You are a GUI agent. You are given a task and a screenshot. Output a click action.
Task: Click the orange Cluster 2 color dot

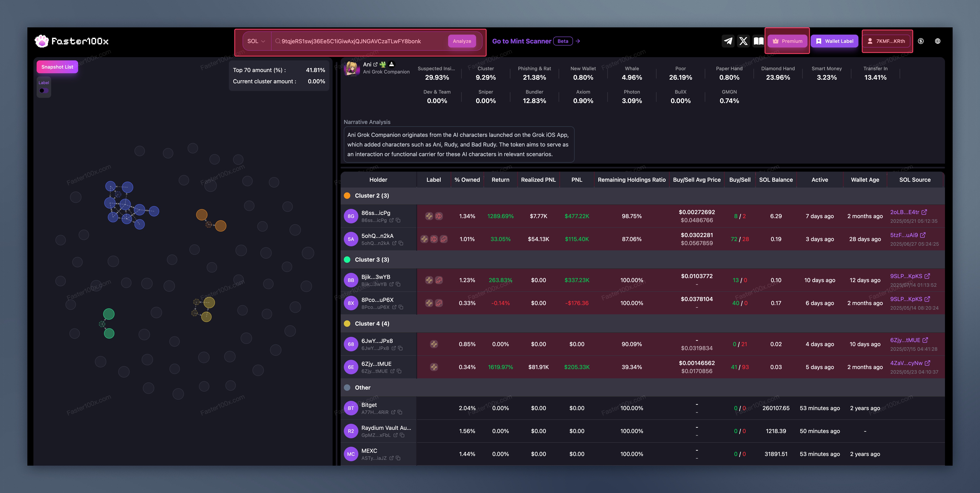coord(347,196)
